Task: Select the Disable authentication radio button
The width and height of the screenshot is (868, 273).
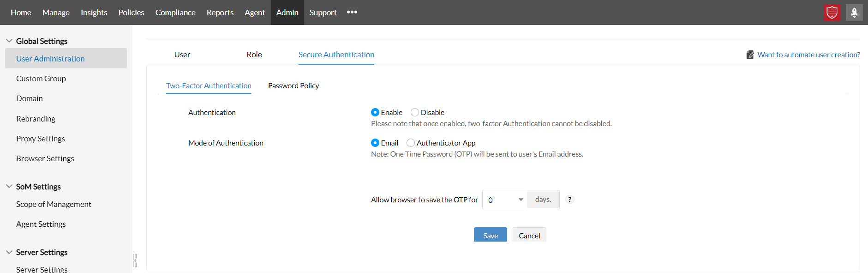Action: click(x=415, y=112)
